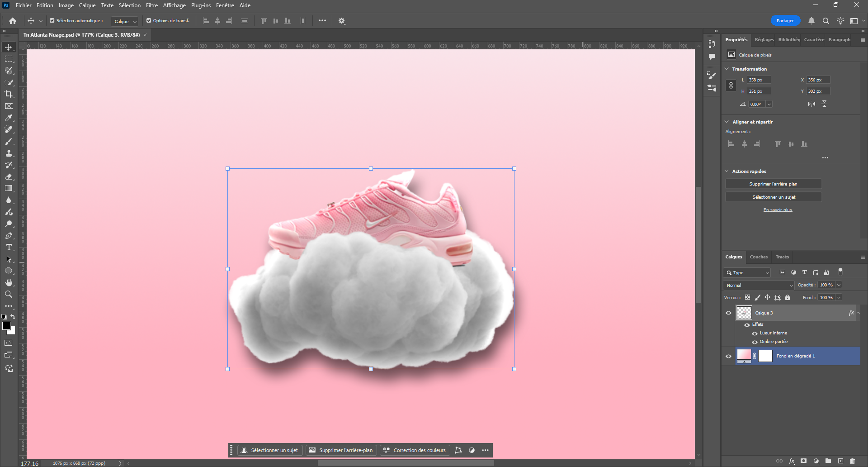Switch to the Couches tab
The width and height of the screenshot is (868, 467).
pyautogui.click(x=759, y=257)
